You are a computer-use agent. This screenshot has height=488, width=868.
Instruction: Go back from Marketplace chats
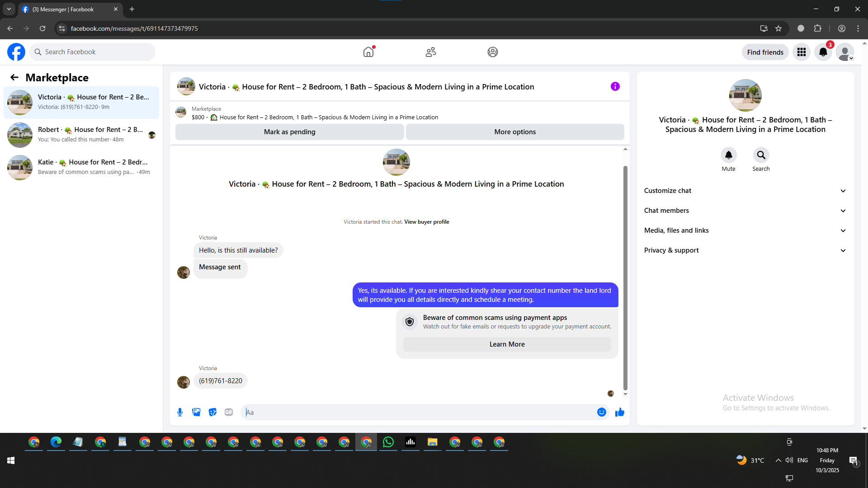[x=14, y=77]
